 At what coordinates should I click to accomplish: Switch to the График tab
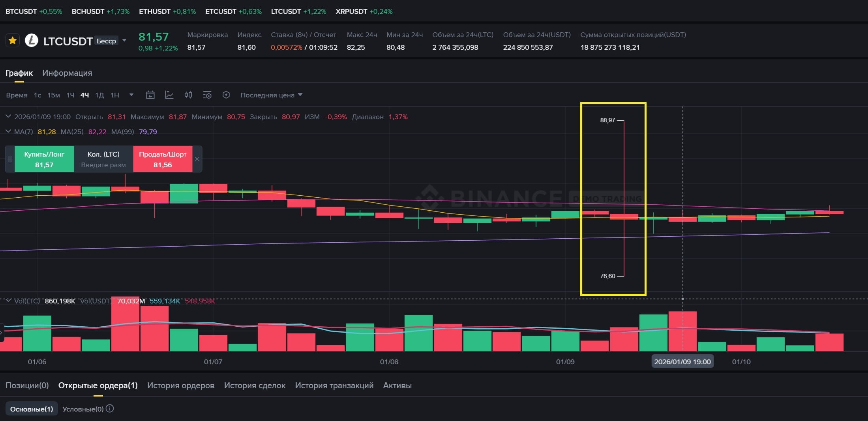[19, 73]
